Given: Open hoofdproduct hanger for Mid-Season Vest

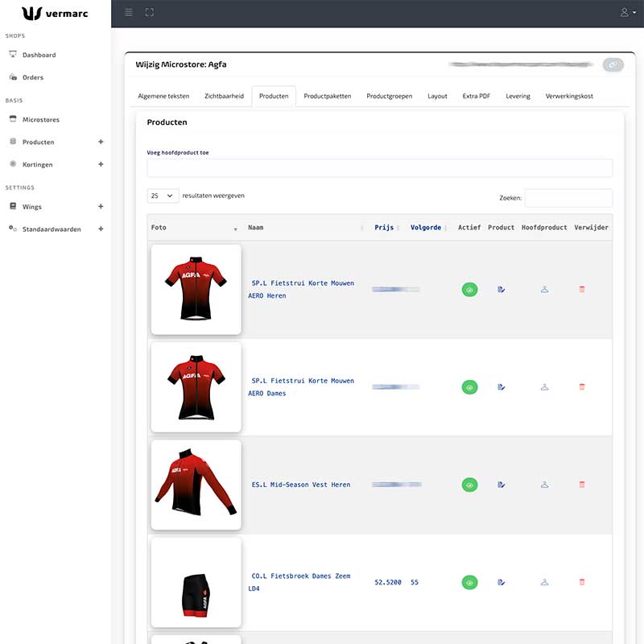Looking at the screenshot, I should (x=545, y=485).
